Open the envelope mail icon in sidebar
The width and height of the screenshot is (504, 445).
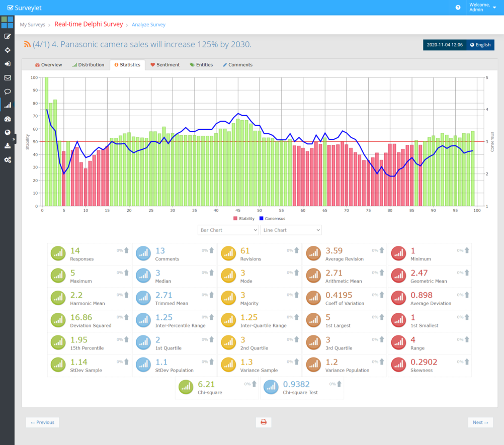pos(8,78)
